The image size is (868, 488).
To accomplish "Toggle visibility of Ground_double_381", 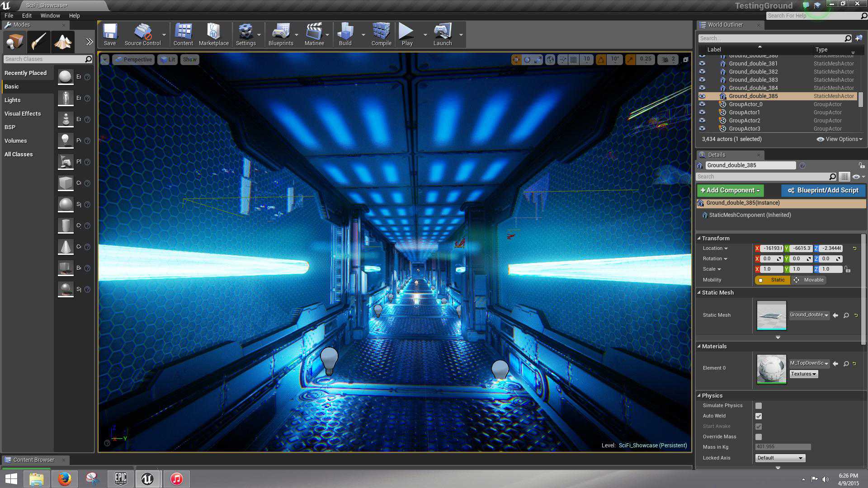I will (x=702, y=64).
